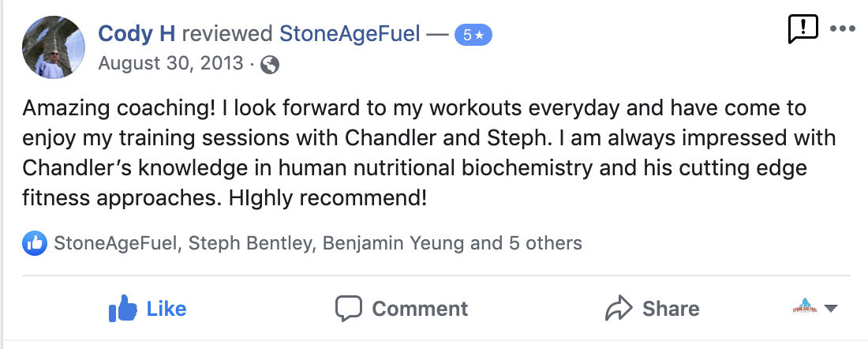
Task: Open the three-dot post options menu
Action: pyautogui.click(x=843, y=29)
